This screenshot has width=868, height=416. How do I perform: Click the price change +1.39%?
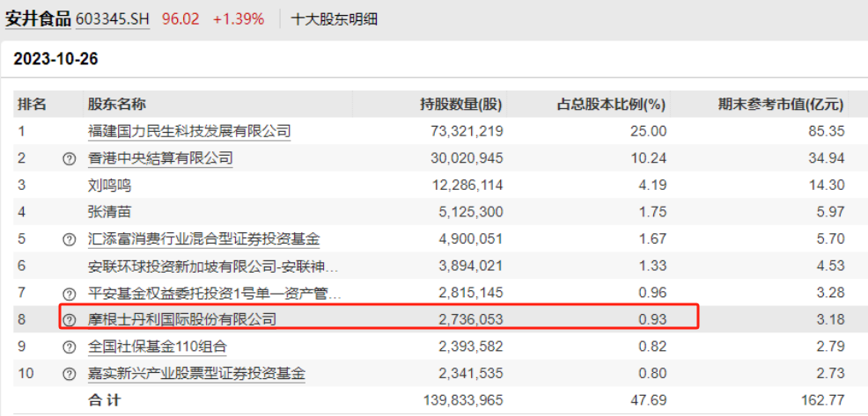point(239,19)
